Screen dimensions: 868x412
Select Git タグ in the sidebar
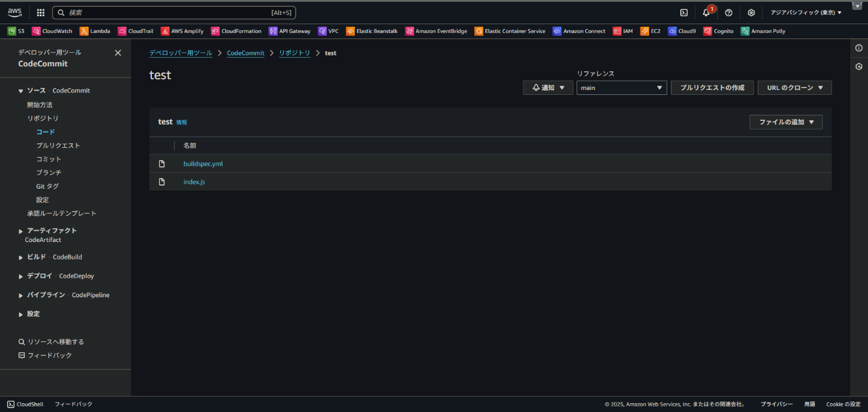pos(48,186)
